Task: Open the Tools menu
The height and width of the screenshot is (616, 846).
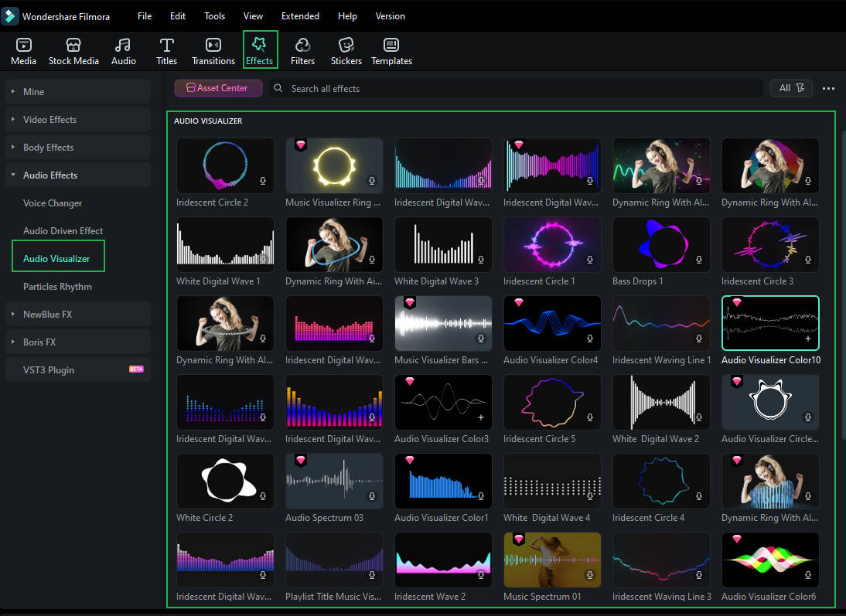Action: point(214,16)
